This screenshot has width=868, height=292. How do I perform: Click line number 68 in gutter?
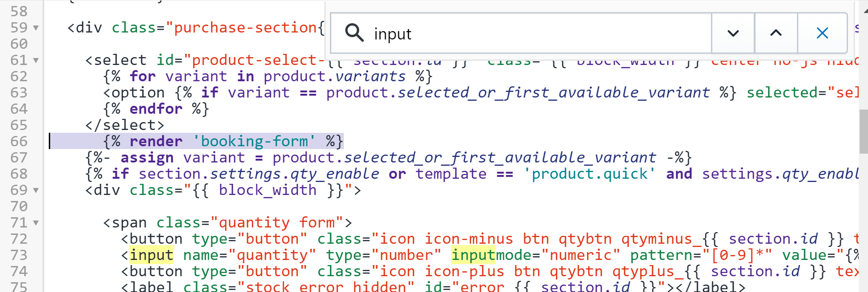point(19,174)
